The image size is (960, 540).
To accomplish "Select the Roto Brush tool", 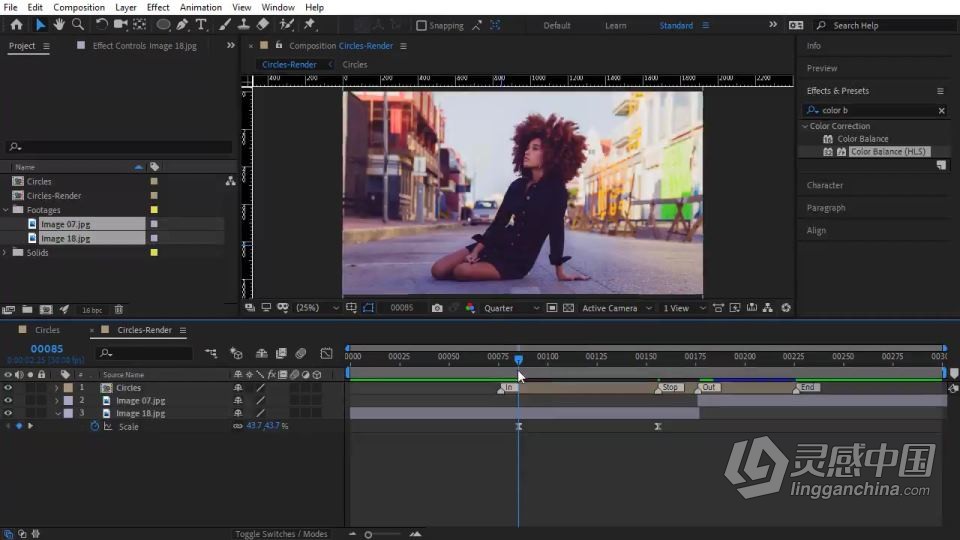I will tap(286, 24).
